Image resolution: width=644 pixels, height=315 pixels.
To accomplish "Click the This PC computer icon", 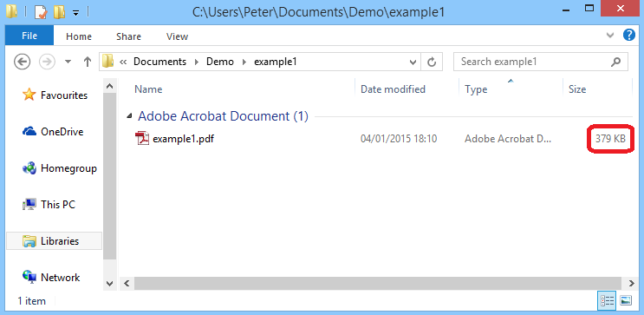I will coord(29,205).
